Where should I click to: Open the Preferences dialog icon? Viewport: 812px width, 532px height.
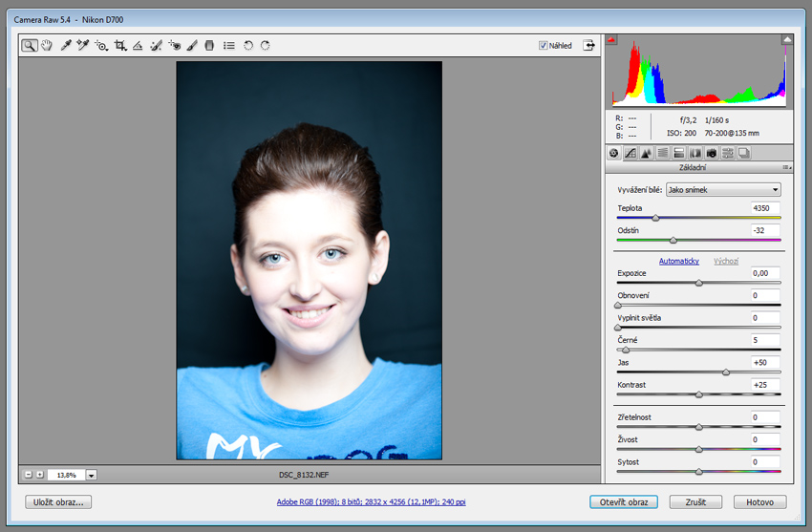[x=229, y=45]
